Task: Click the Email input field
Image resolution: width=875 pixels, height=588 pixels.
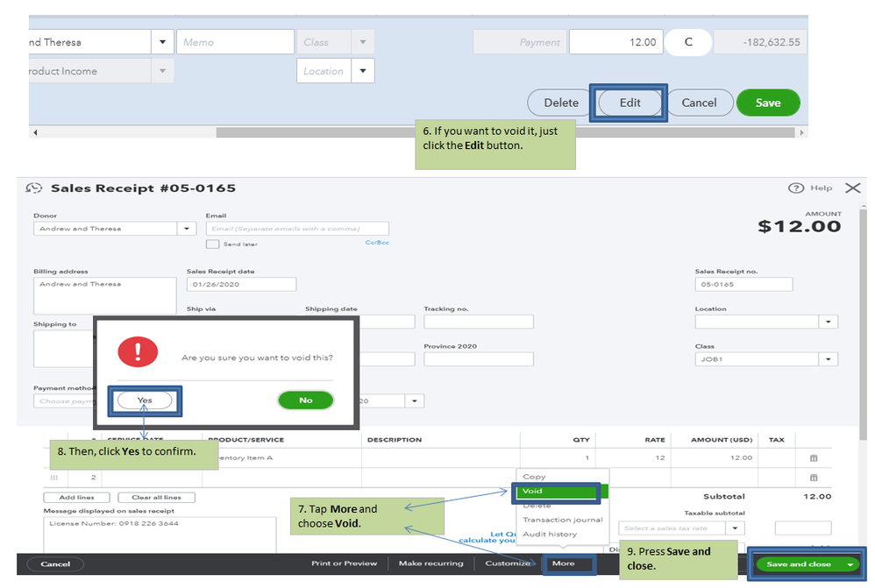Action: pyautogui.click(x=297, y=229)
